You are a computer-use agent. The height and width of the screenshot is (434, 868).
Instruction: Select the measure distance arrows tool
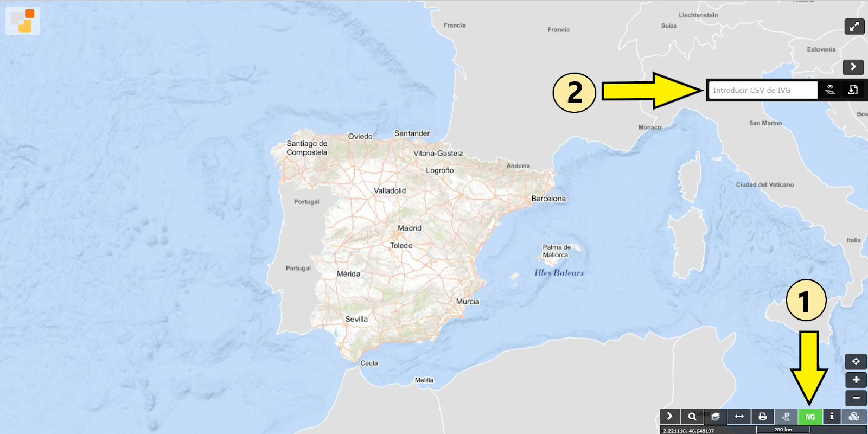(x=739, y=416)
